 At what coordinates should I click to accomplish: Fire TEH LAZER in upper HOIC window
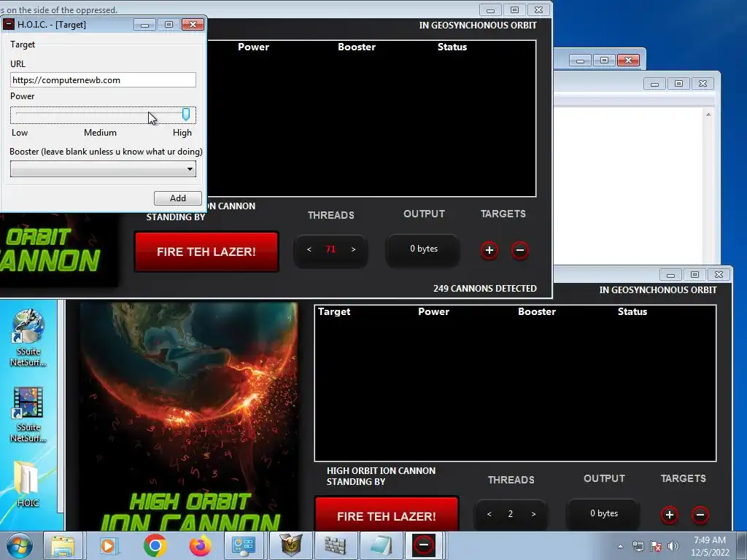click(206, 252)
